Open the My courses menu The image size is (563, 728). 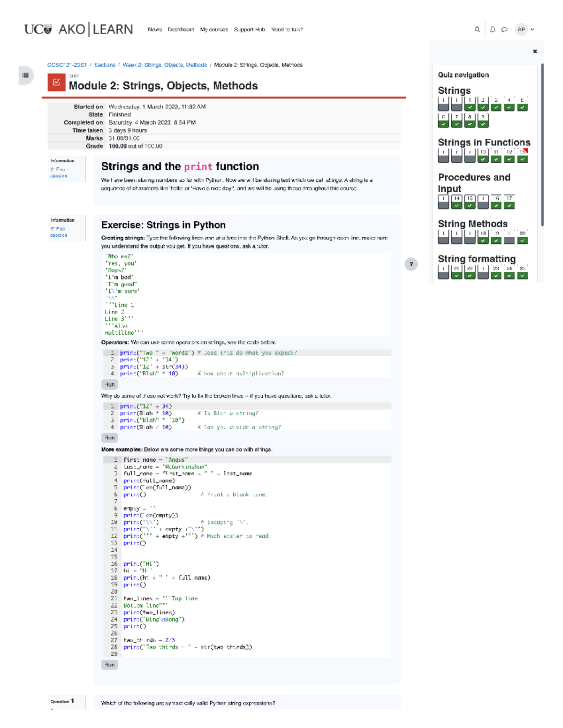214,30
